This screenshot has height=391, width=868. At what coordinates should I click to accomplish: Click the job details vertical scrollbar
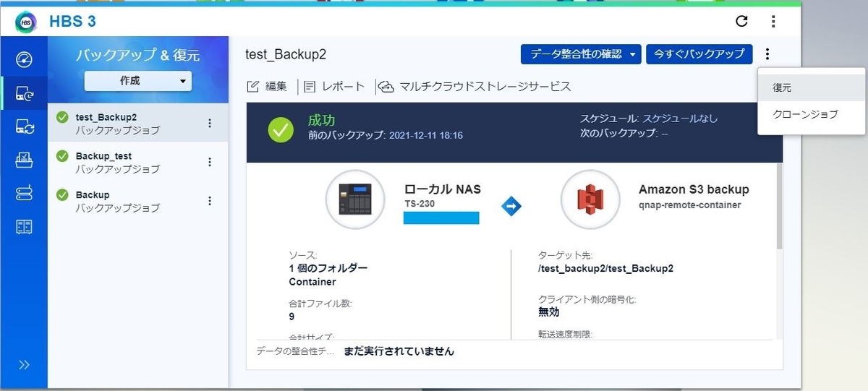coord(779,205)
